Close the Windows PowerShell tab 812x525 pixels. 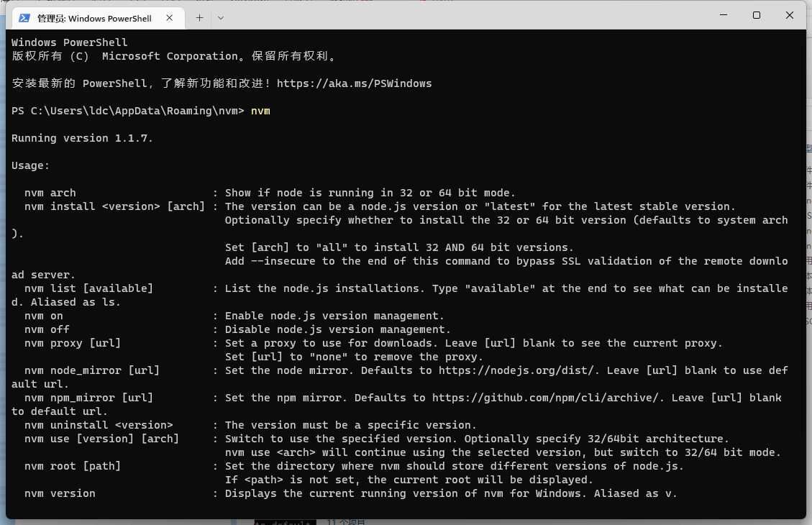[169, 17]
